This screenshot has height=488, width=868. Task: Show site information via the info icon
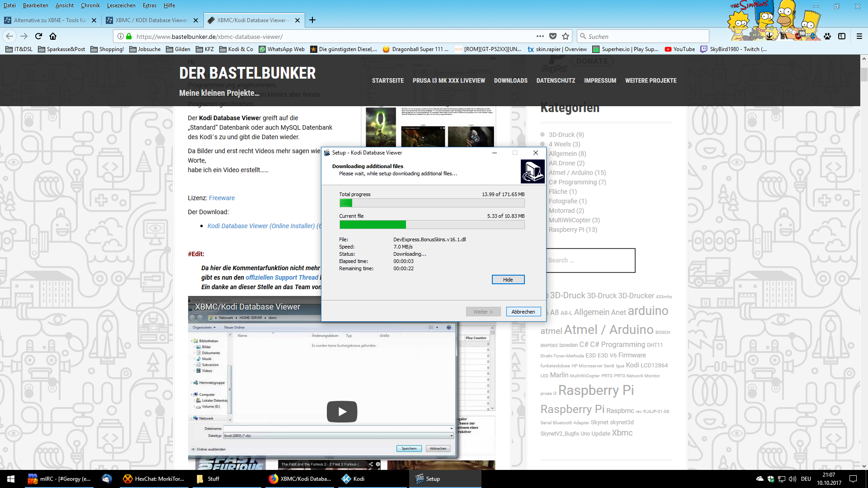(x=121, y=36)
